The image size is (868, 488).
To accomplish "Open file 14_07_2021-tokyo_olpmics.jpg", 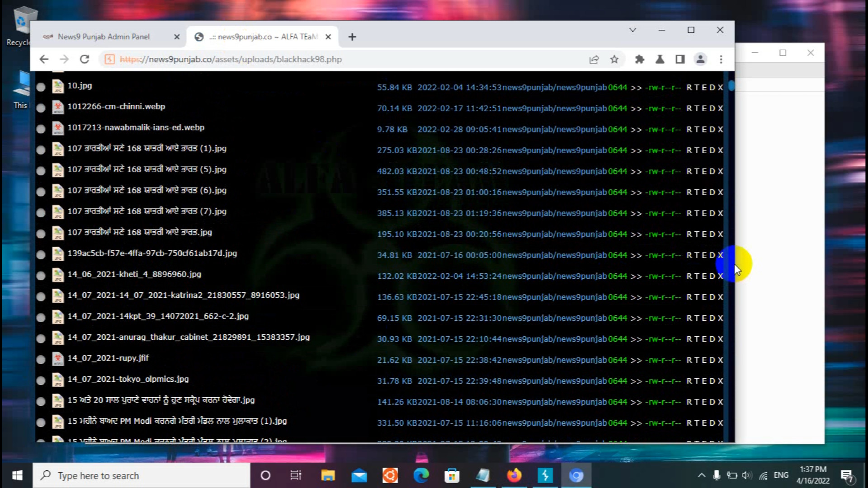I will pos(128,379).
